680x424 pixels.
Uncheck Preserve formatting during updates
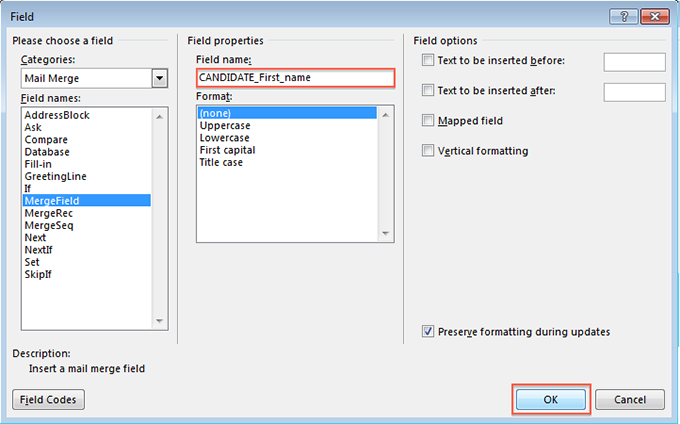429,331
